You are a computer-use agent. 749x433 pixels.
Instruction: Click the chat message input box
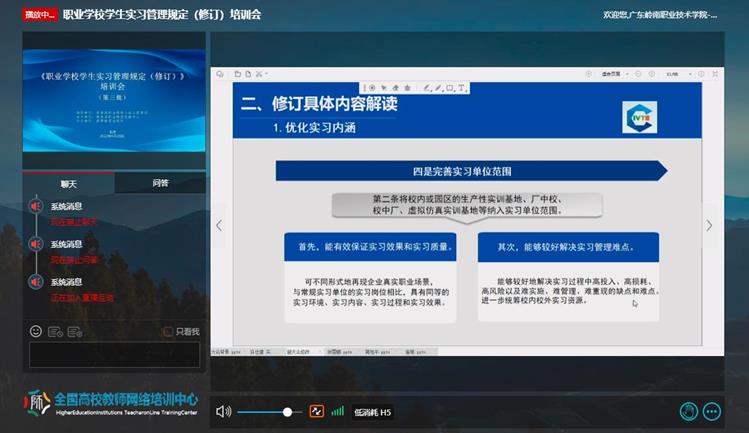click(114, 355)
